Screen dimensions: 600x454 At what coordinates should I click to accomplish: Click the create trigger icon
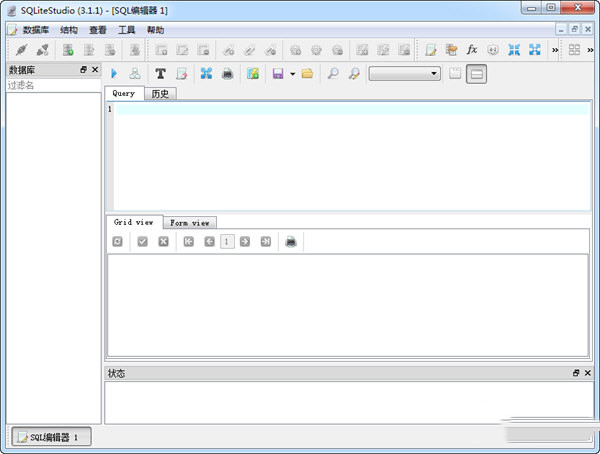pos(295,50)
